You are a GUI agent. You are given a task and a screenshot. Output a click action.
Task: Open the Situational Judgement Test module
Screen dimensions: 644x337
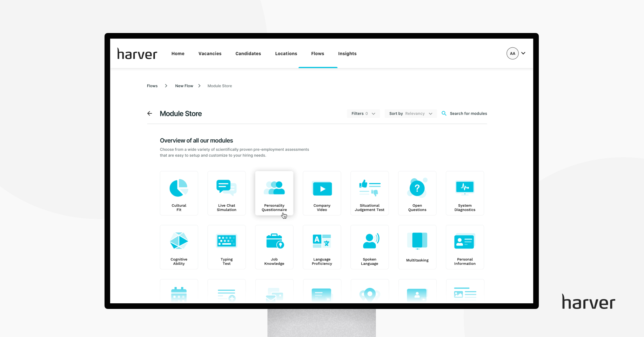pyautogui.click(x=370, y=193)
